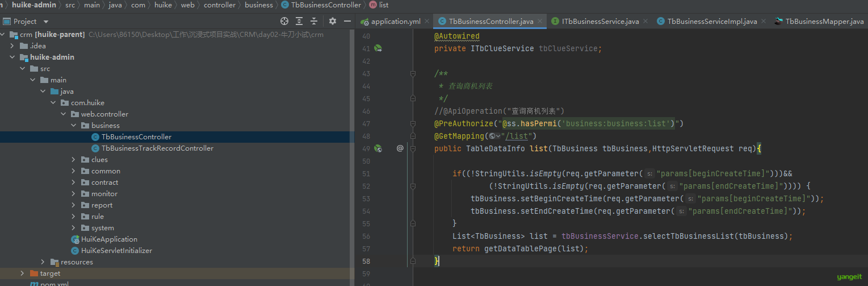The width and height of the screenshot is (868, 286).
Task: Select TbBusinessController in the project tree
Action: [136, 137]
